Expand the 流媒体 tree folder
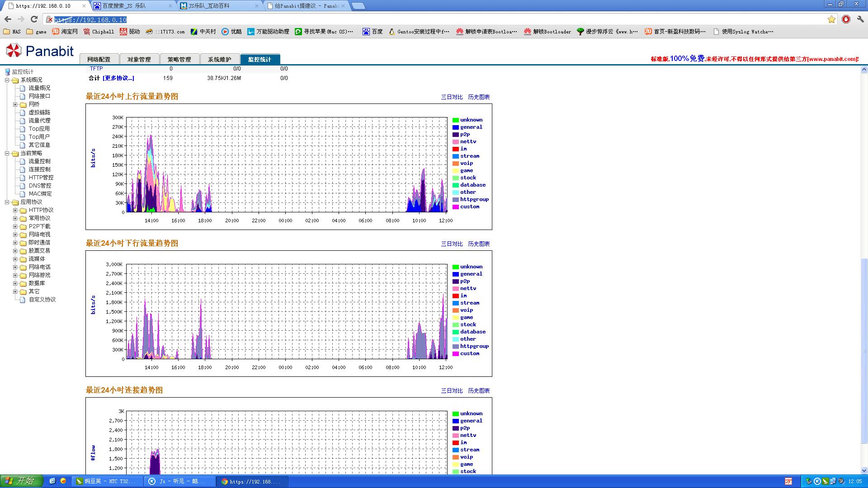The width and height of the screenshot is (868, 488). (15, 259)
